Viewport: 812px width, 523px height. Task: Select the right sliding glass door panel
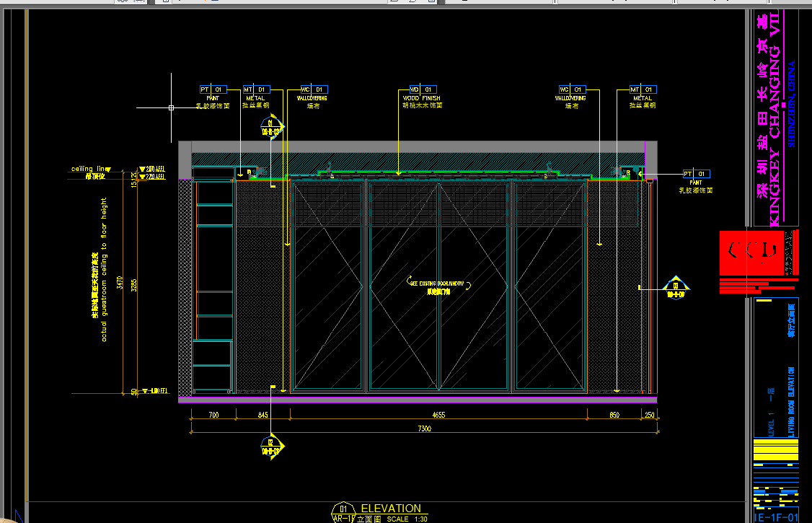point(550,286)
